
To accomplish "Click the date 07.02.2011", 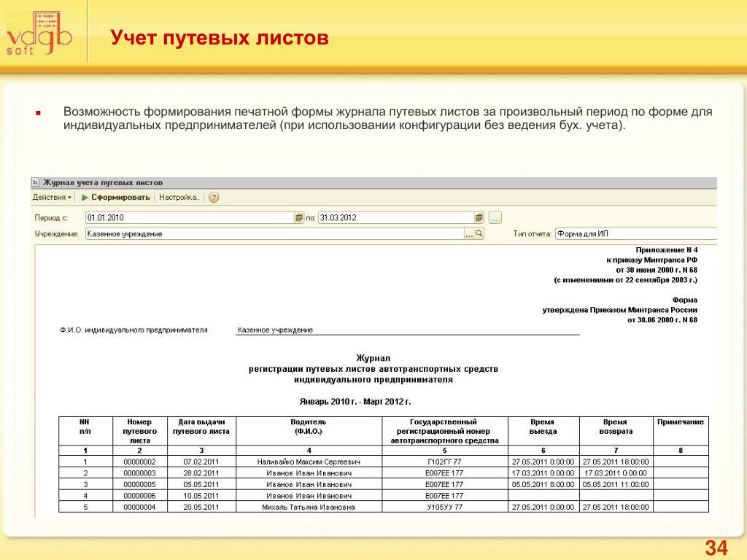I will click(x=201, y=462).
